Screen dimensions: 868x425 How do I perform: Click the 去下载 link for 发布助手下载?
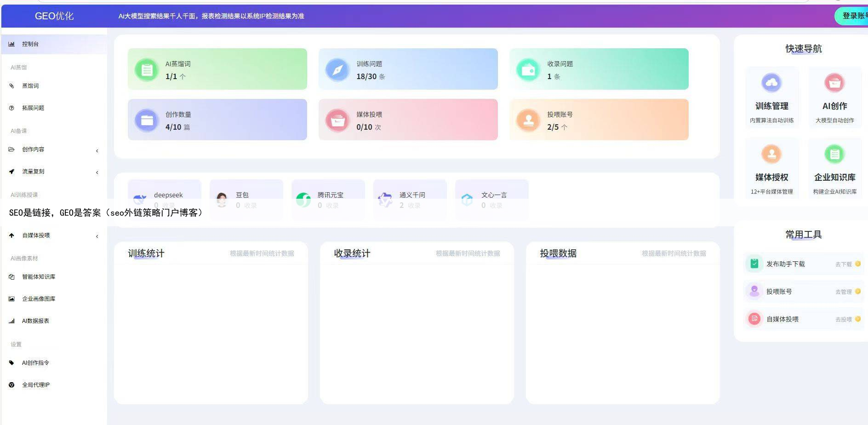pos(843,264)
